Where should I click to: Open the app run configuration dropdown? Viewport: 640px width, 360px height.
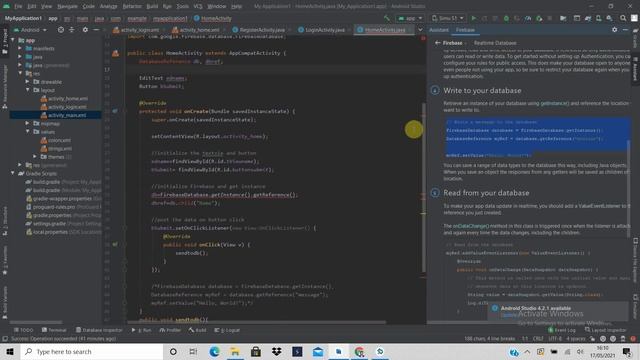[x=410, y=18]
